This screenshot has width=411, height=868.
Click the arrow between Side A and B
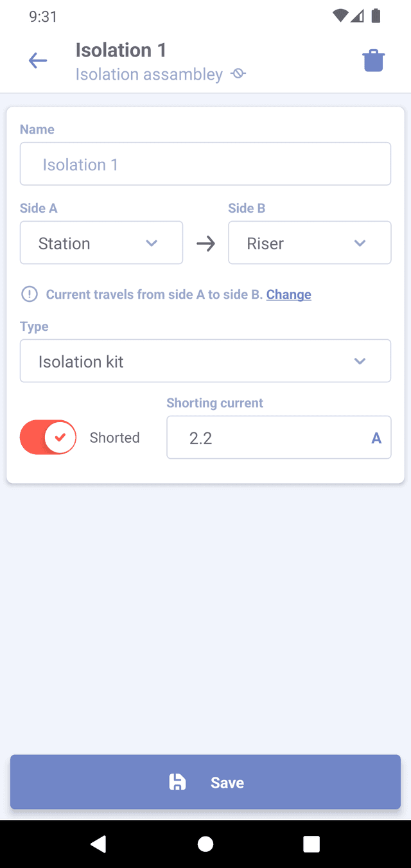coord(205,244)
